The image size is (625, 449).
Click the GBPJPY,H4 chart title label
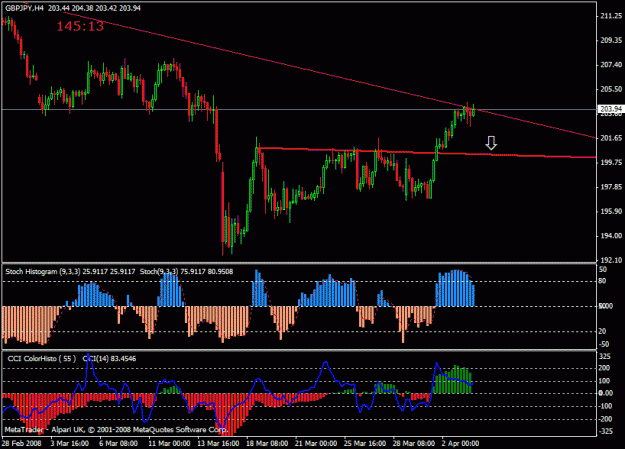tap(24, 8)
